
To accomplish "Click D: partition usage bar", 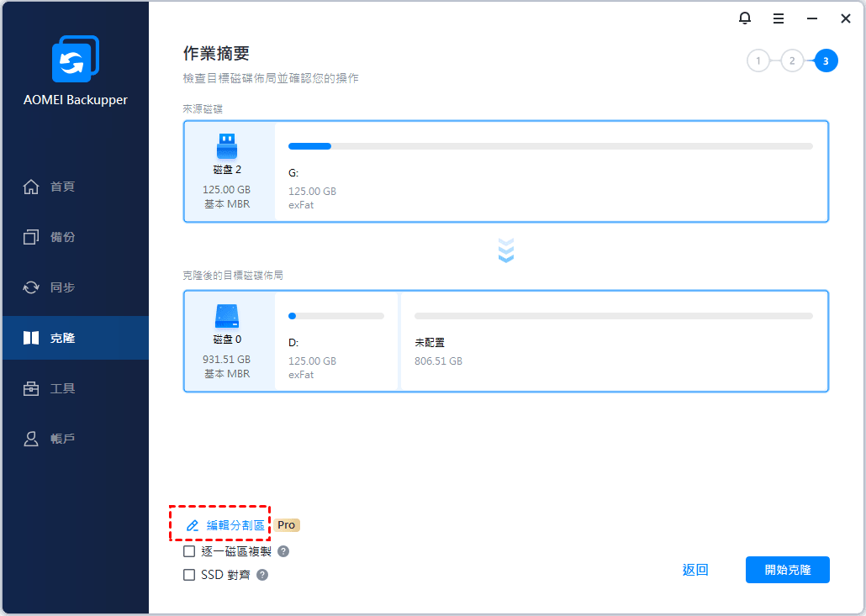I will [x=336, y=316].
